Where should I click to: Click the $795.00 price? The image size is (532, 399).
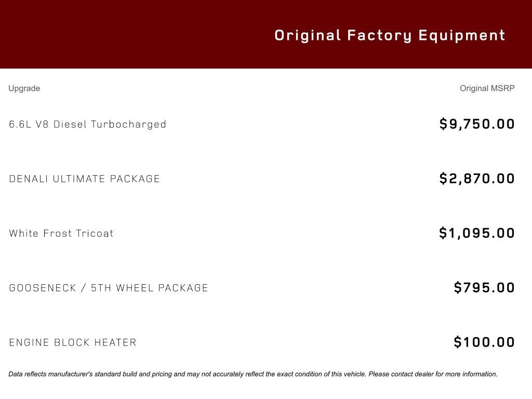pos(484,288)
